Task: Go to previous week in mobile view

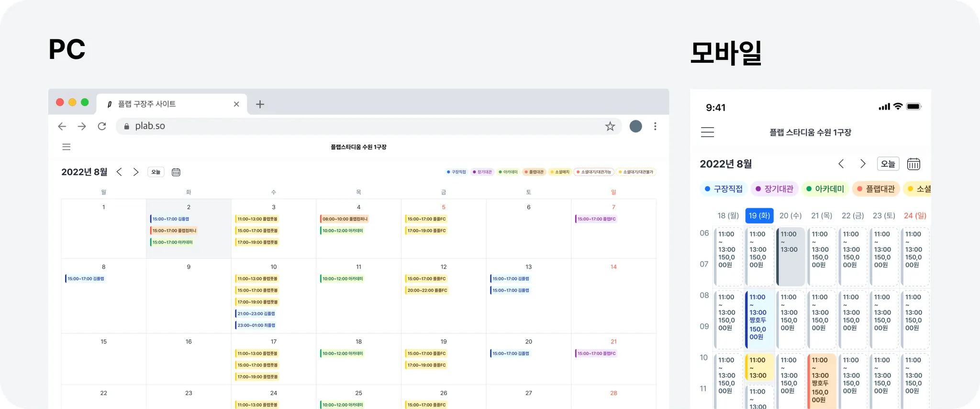Action: point(841,164)
